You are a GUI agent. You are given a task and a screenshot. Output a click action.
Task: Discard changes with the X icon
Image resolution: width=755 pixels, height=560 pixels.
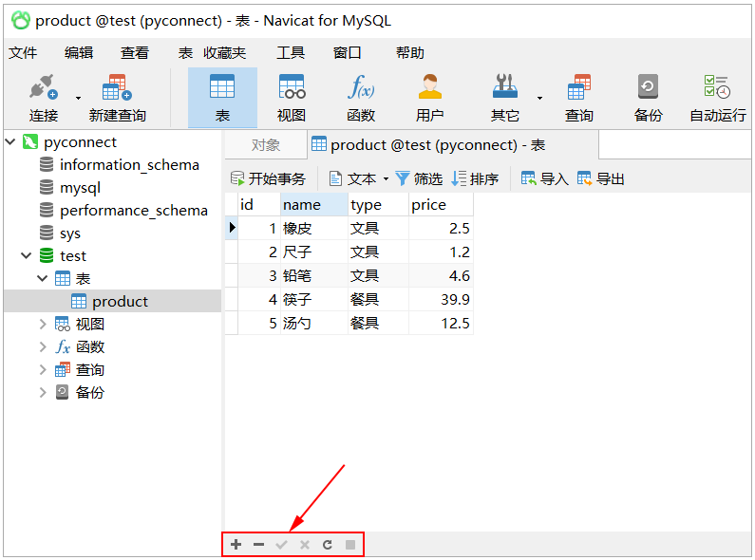click(x=304, y=544)
